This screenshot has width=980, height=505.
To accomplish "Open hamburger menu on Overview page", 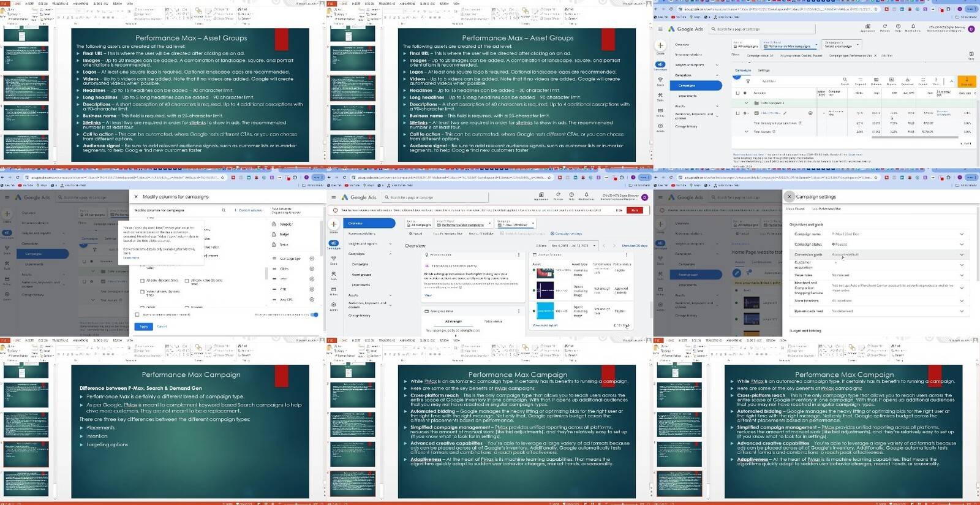I will click(x=334, y=197).
